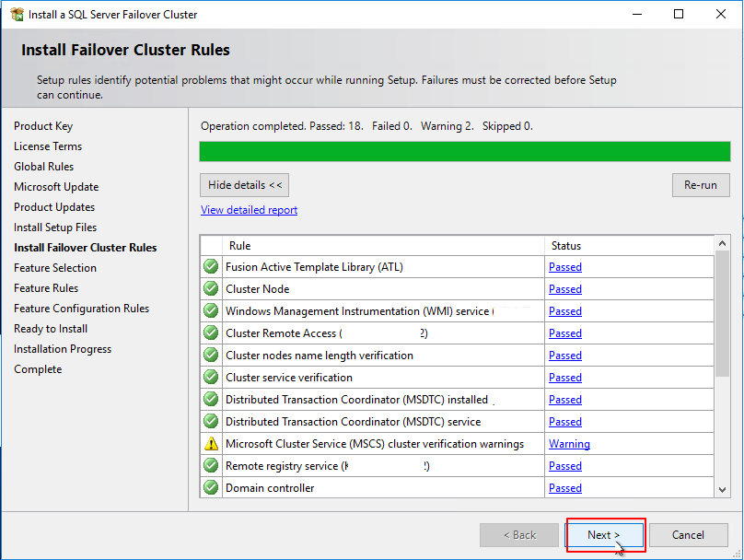Click the Cancel button

(x=689, y=535)
